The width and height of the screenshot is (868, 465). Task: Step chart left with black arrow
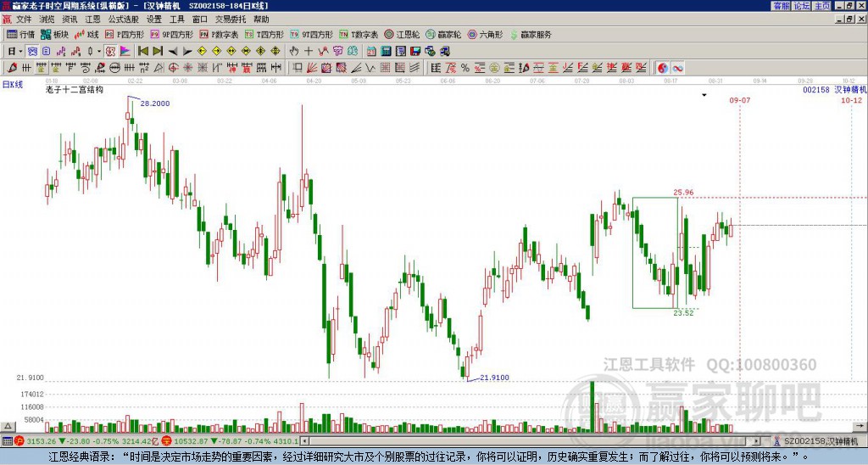173,52
